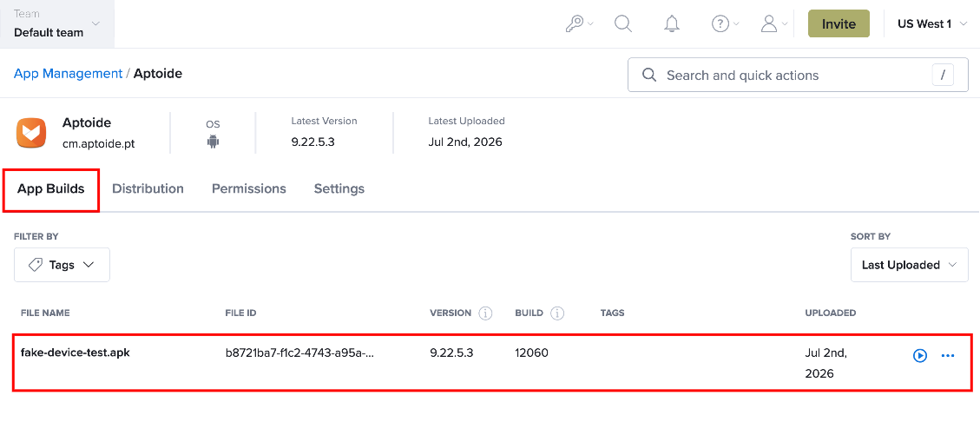Switch to the Settings tab
The height and width of the screenshot is (422, 980).
point(339,188)
